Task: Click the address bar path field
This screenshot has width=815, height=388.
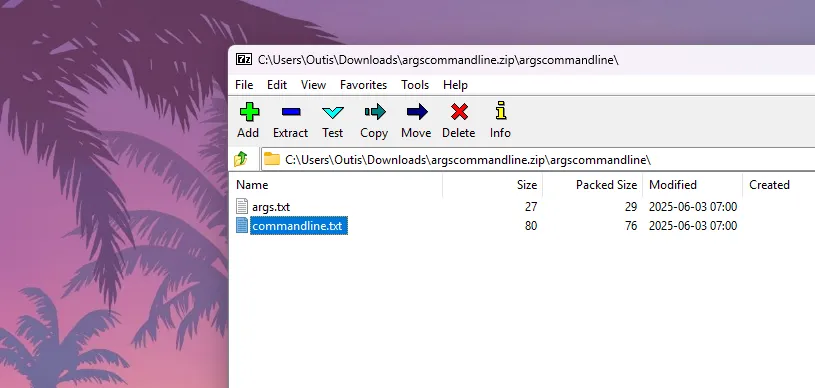Action: (x=538, y=160)
